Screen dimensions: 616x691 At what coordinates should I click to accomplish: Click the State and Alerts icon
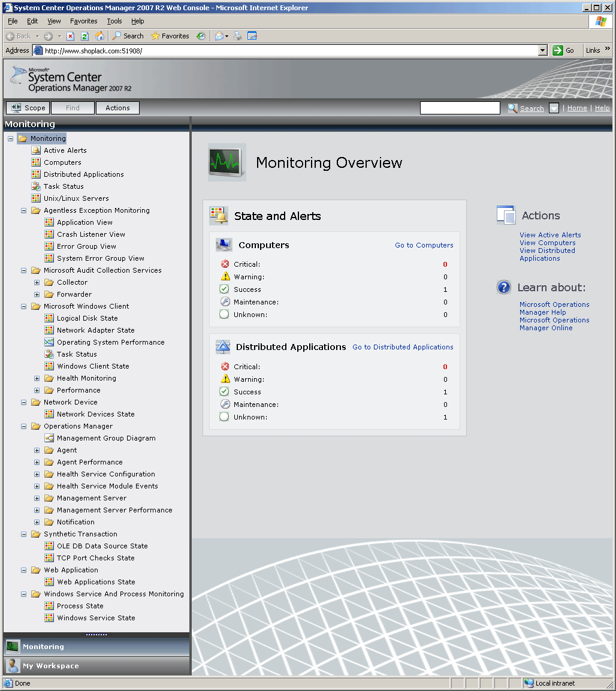coord(219,216)
